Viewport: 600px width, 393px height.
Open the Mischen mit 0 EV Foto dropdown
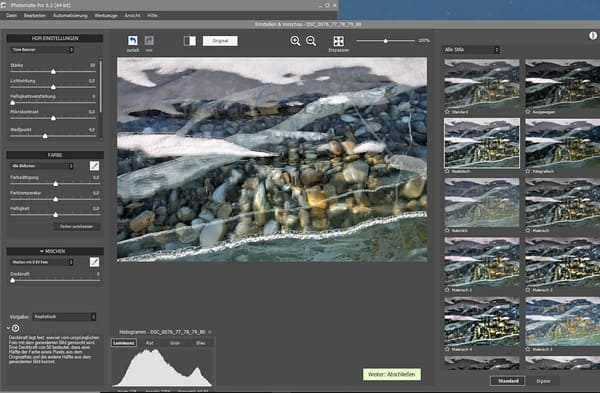point(42,262)
